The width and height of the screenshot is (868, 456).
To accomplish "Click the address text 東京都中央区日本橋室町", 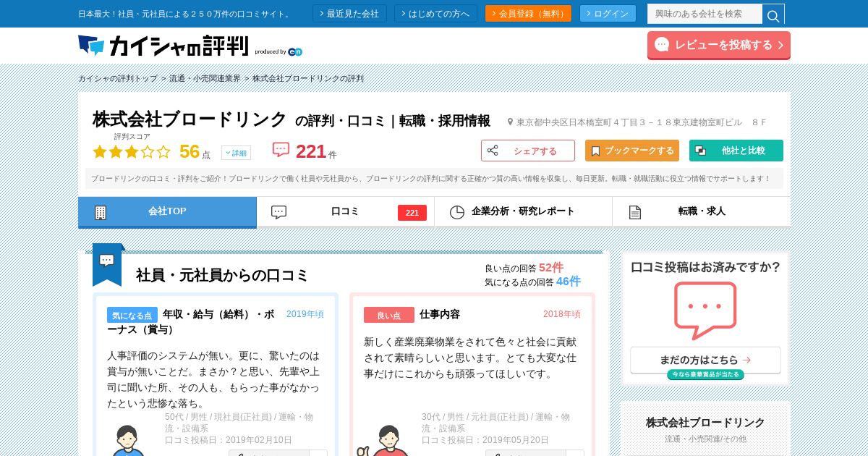I will pos(642,122).
